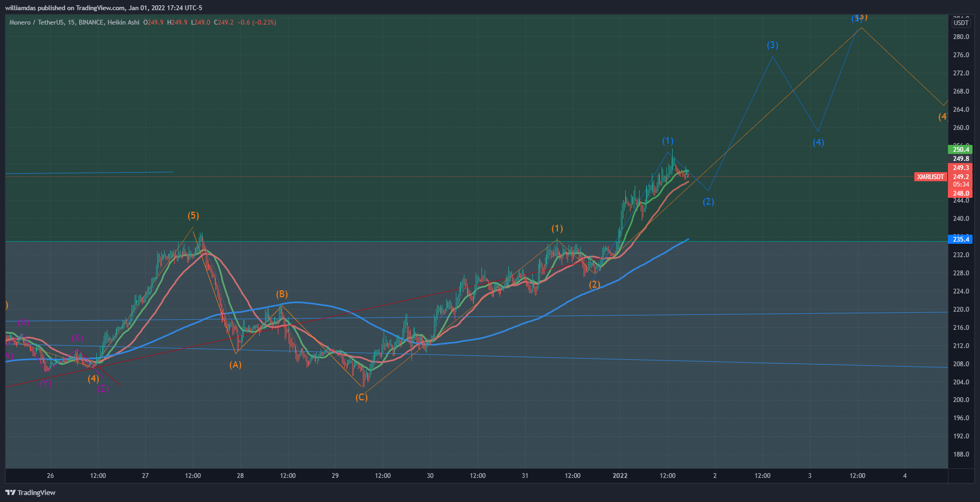Viewport: 980px width, 502px height.
Task: Select the purple (Z) wave label
Action: point(103,389)
